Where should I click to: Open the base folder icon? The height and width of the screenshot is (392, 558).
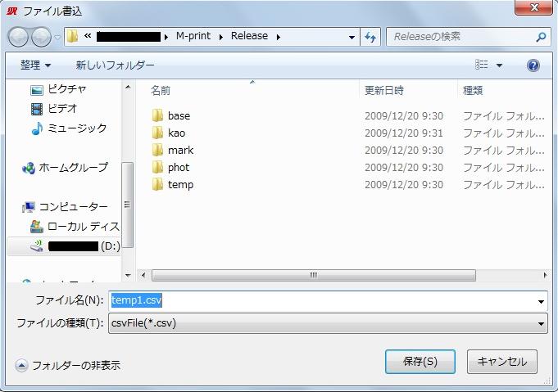(x=158, y=116)
